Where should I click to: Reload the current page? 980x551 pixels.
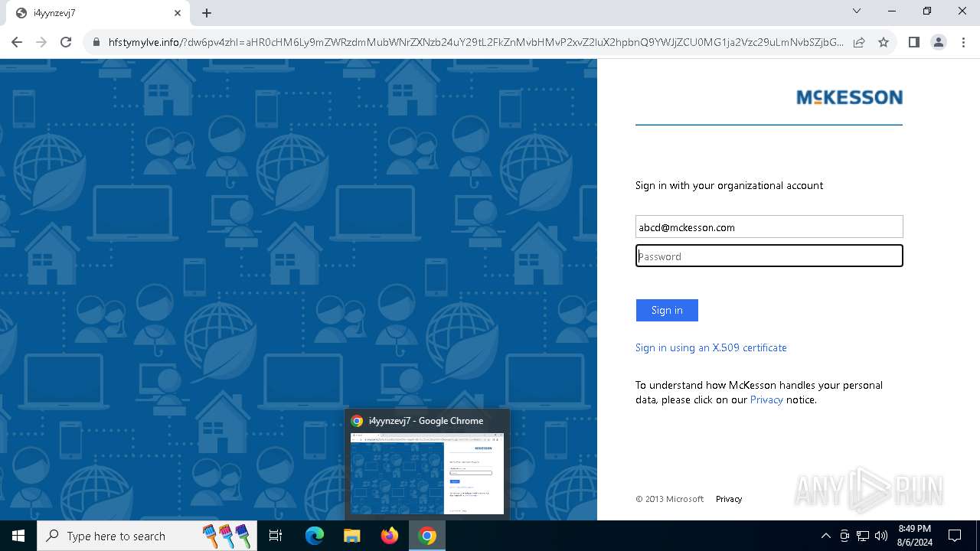pos(66,43)
